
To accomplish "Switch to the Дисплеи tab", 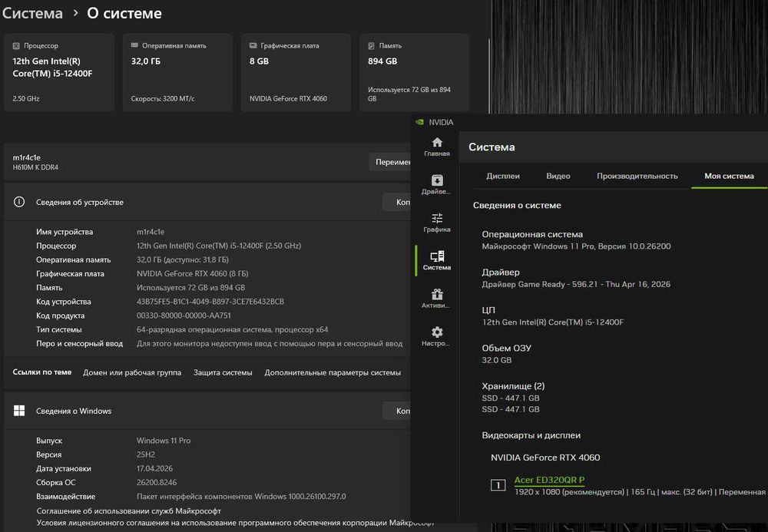I will point(503,176).
